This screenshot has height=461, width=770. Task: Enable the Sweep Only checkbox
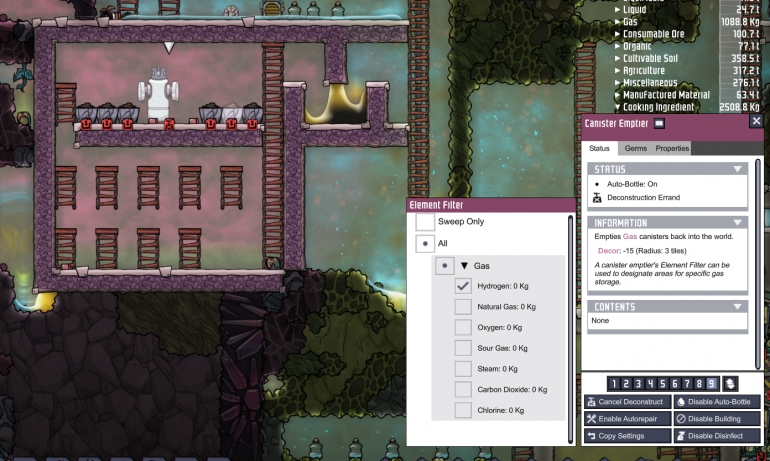(425, 221)
